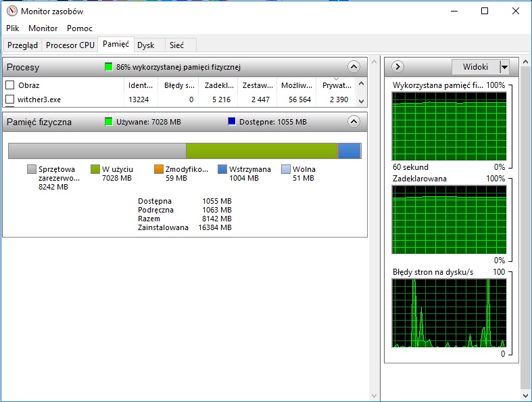Click the blue Dostępne indicator swatch
Screen dimensions: 532x402
tap(232, 122)
